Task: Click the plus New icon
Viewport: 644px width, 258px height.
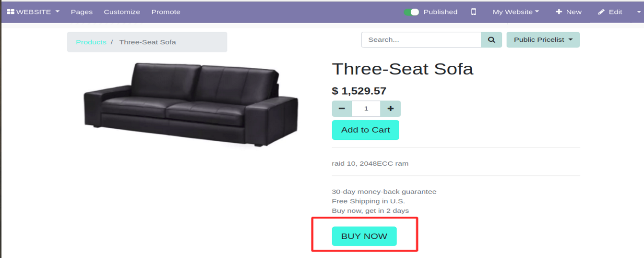Action: click(559, 12)
